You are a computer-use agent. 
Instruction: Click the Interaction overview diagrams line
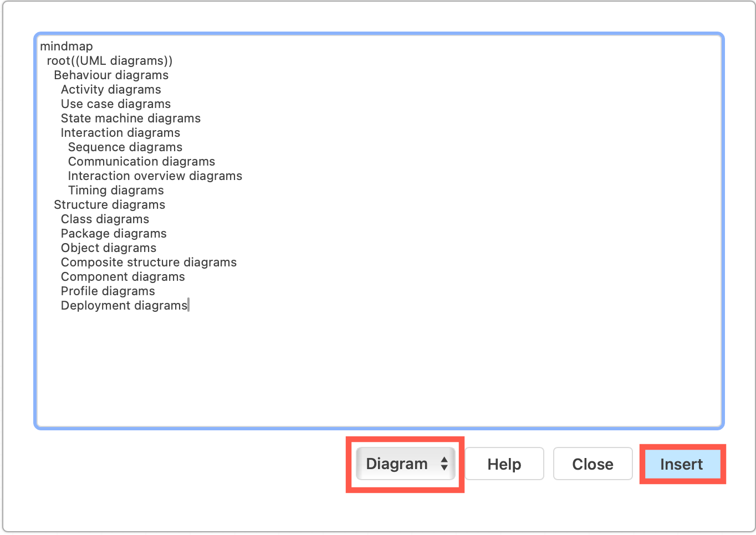pyautogui.click(x=155, y=176)
